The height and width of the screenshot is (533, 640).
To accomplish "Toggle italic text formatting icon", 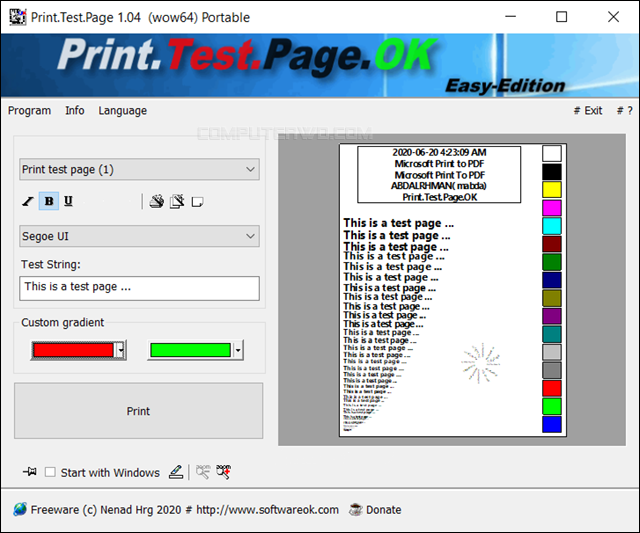I will pyautogui.click(x=28, y=201).
